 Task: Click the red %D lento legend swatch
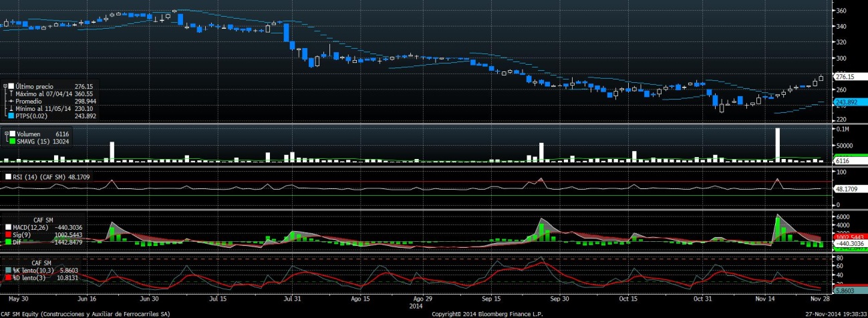8,277
